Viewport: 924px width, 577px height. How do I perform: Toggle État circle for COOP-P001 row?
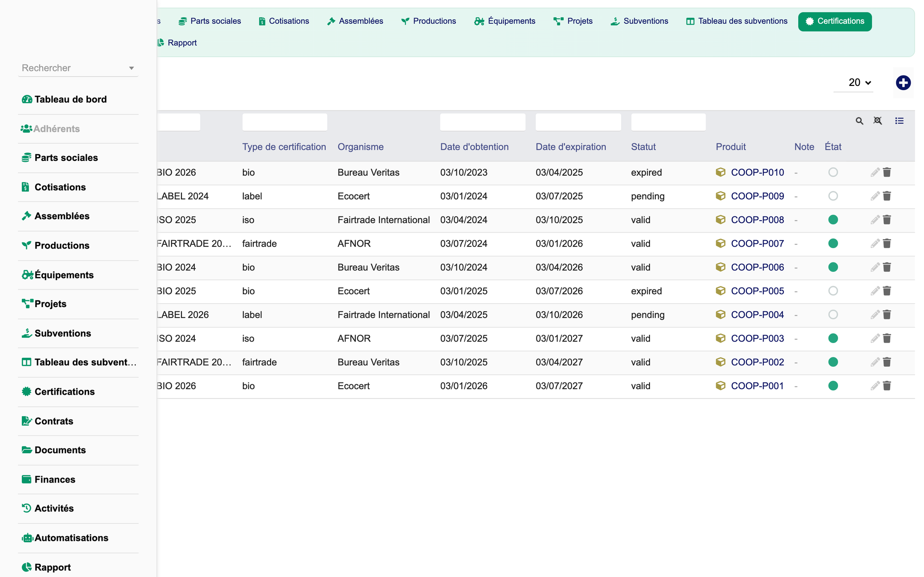pos(833,386)
